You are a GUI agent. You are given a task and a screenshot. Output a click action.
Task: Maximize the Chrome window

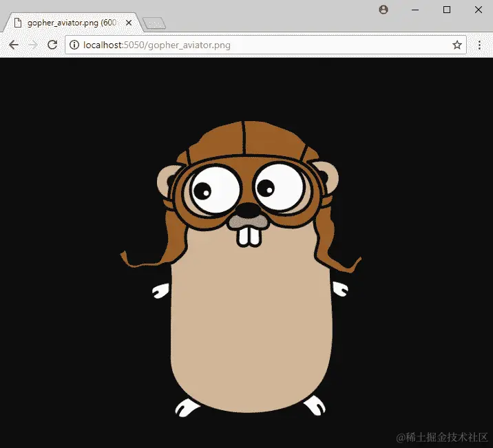coord(446,10)
